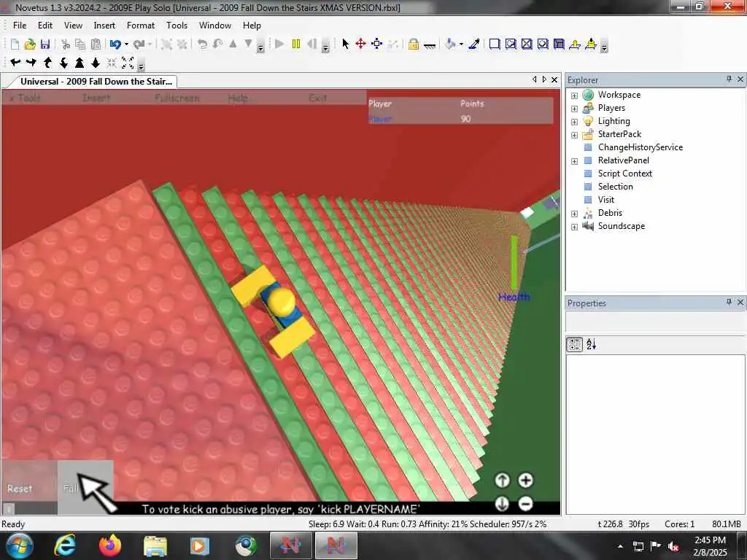Click the Fill paint bucket icon
The image size is (747, 560).
(x=449, y=44)
